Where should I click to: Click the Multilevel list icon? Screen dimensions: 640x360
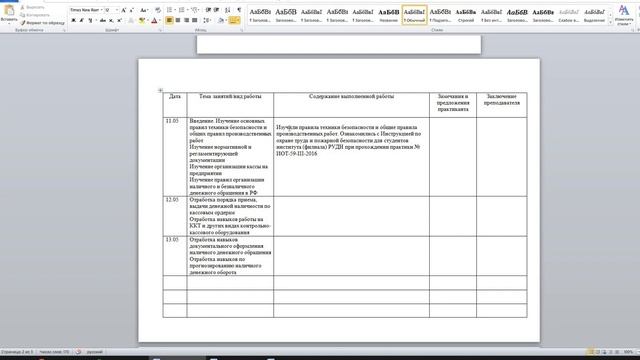point(195,10)
